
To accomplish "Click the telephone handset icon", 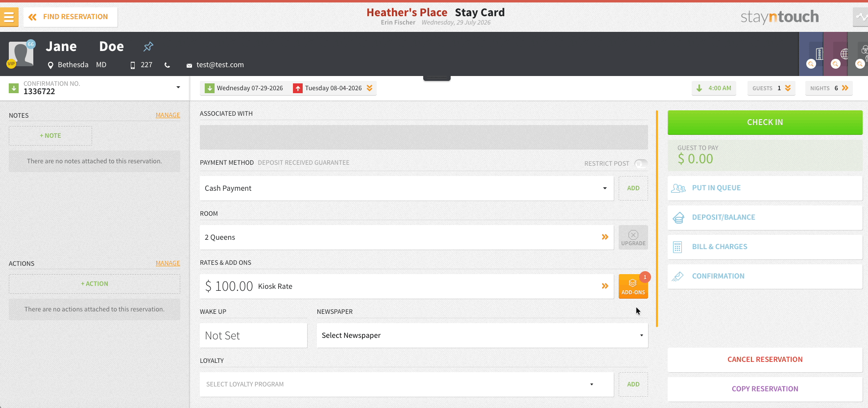I will pos(167,65).
